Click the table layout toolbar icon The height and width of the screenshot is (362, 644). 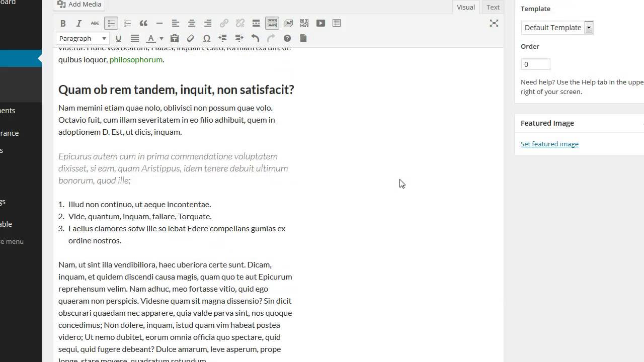(337, 23)
